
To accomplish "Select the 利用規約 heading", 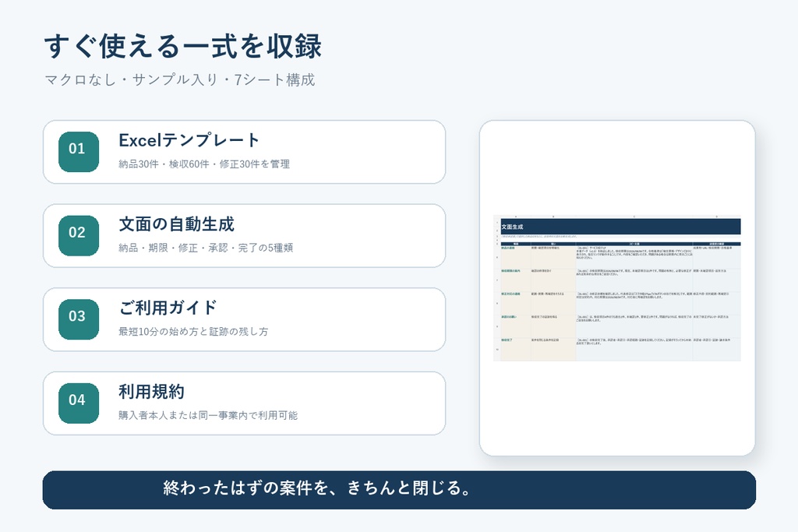I will [151, 392].
